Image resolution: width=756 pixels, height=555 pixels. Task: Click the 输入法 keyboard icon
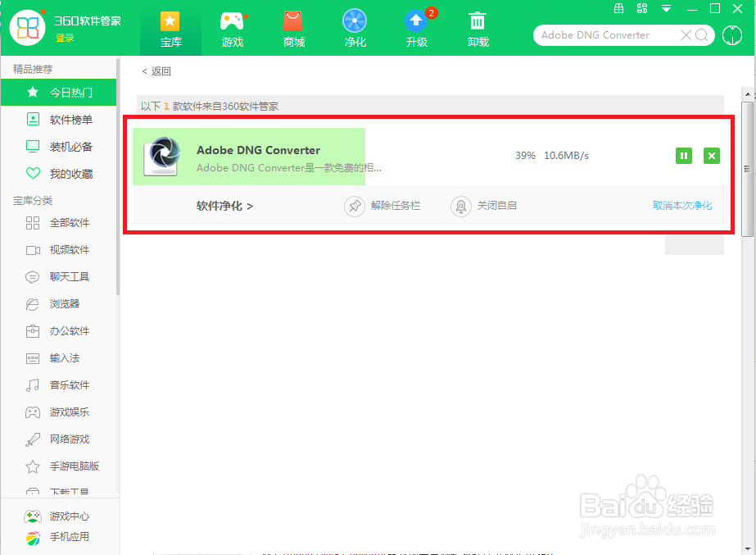(33, 358)
